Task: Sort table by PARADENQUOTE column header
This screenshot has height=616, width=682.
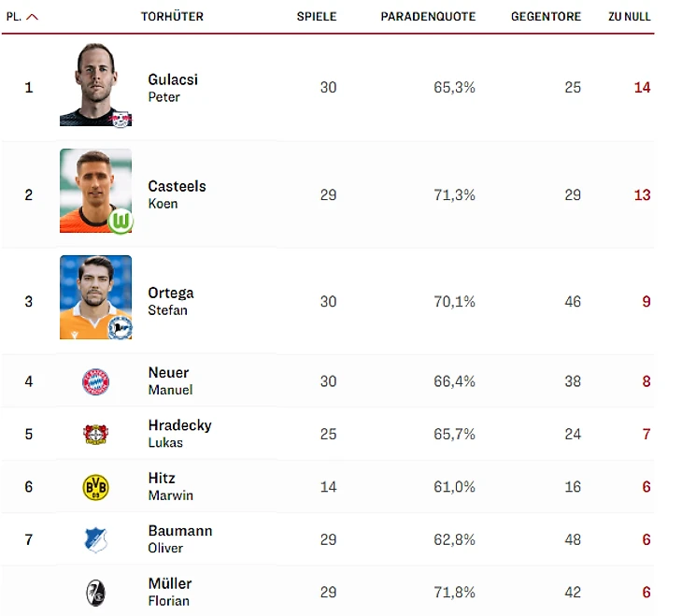Action: 428,17
